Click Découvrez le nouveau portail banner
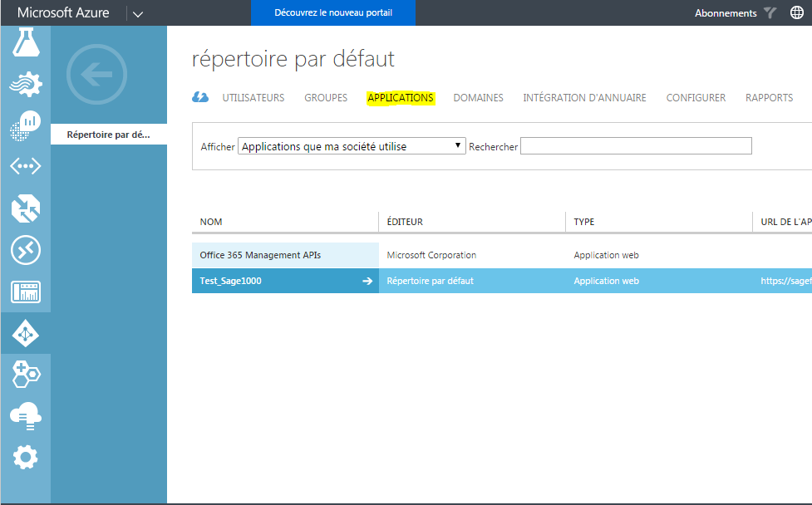This screenshot has width=812, height=505. click(333, 12)
